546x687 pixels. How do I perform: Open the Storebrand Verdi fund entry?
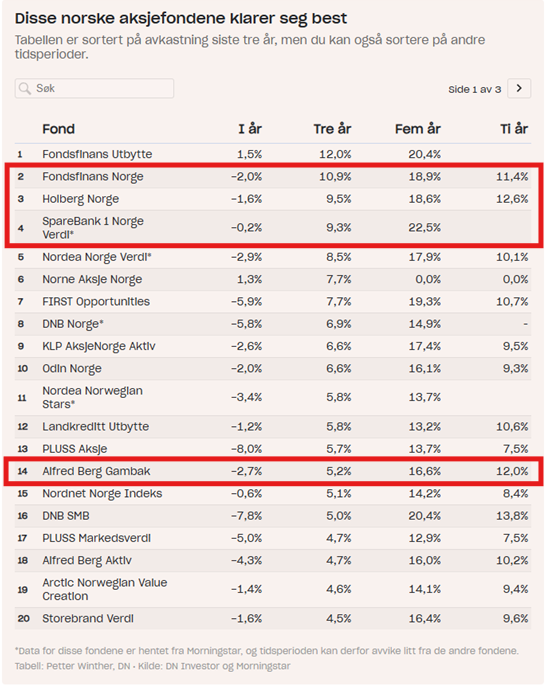(x=88, y=618)
